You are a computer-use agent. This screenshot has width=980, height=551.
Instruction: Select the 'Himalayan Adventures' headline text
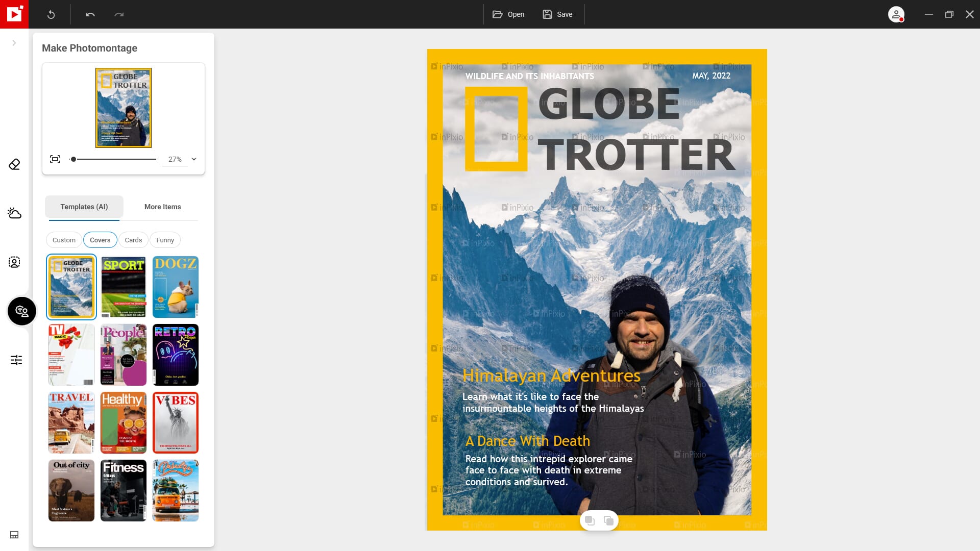point(551,375)
